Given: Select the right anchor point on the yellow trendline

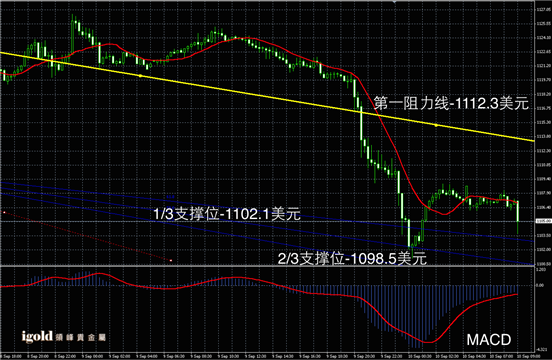Looking at the screenshot, I should coord(436,125).
